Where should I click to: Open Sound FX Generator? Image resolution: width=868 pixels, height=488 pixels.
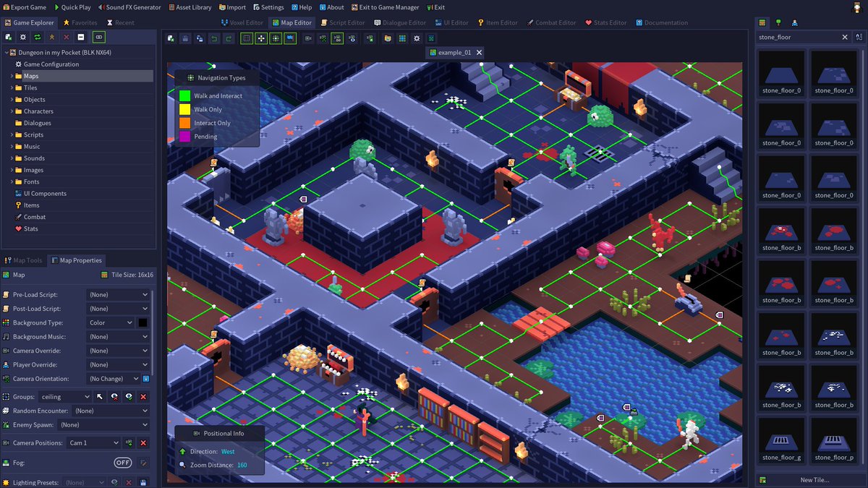click(x=131, y=7)
